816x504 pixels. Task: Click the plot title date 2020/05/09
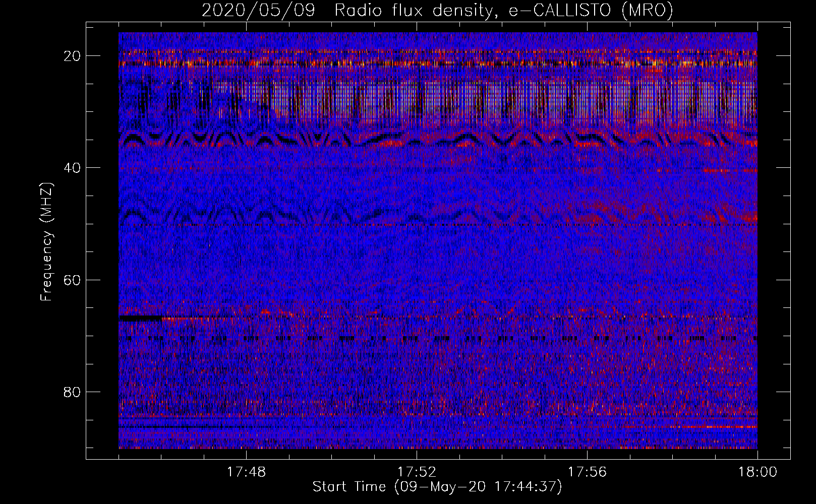click(x=258, y=10)
